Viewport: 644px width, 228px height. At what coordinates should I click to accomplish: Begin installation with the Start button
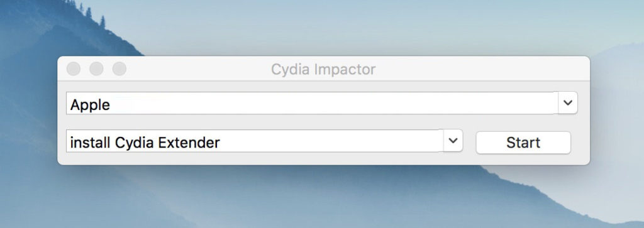point(523,143)
